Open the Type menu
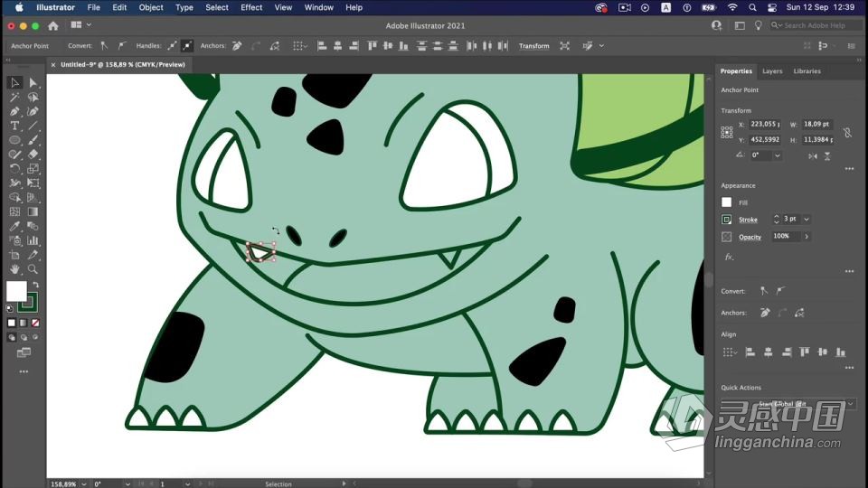 coord(184,8)
